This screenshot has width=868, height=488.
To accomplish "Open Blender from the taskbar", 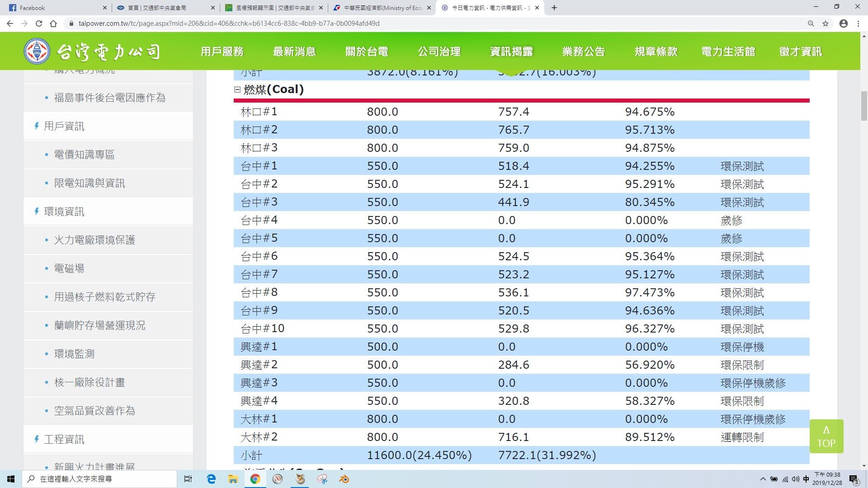I will (x=344, y=479).
